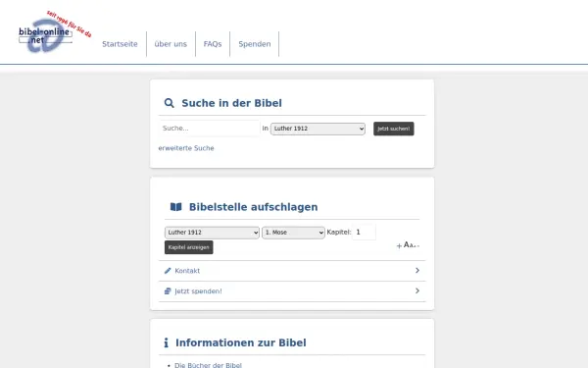This screenshot has height=368, width=588.
Task: Expand the 1. Mose book dropdown
Action: (x=293, y=233)
